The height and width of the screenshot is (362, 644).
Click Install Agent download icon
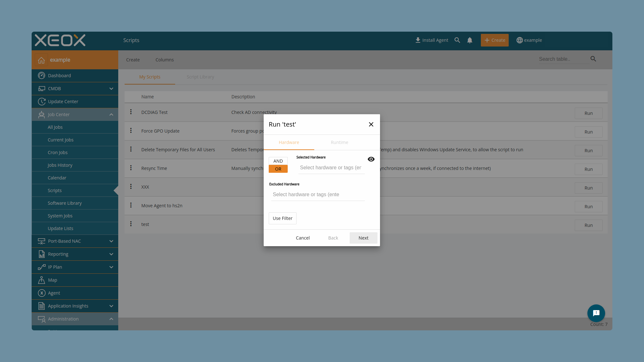tap(418, 40)
